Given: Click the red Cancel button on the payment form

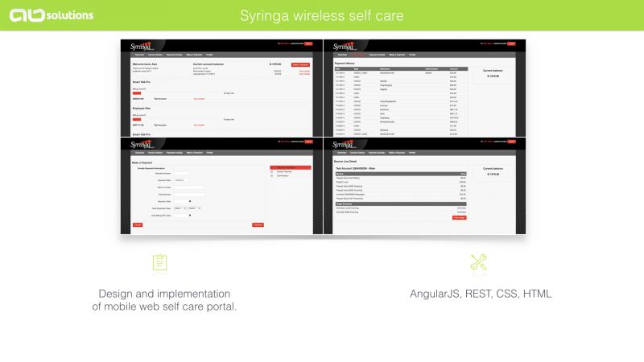Looking at the screenshot, I should point(138,225).
